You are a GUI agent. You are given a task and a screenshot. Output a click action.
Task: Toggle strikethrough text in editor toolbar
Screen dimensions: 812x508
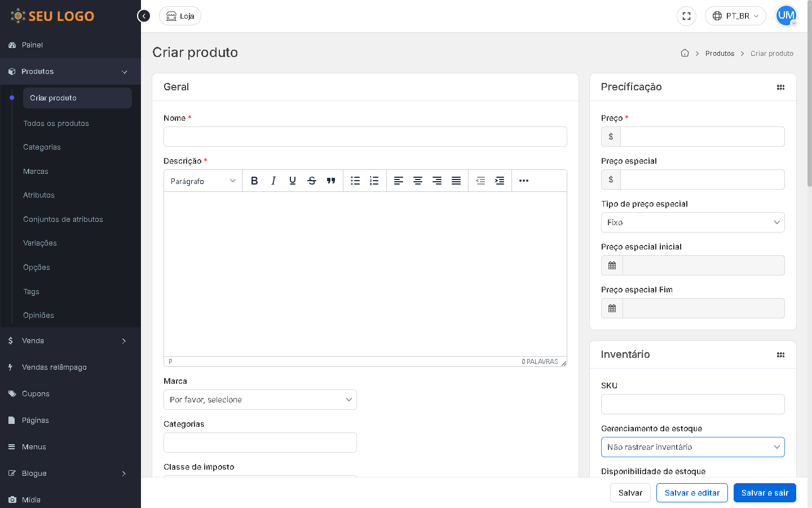312,181
